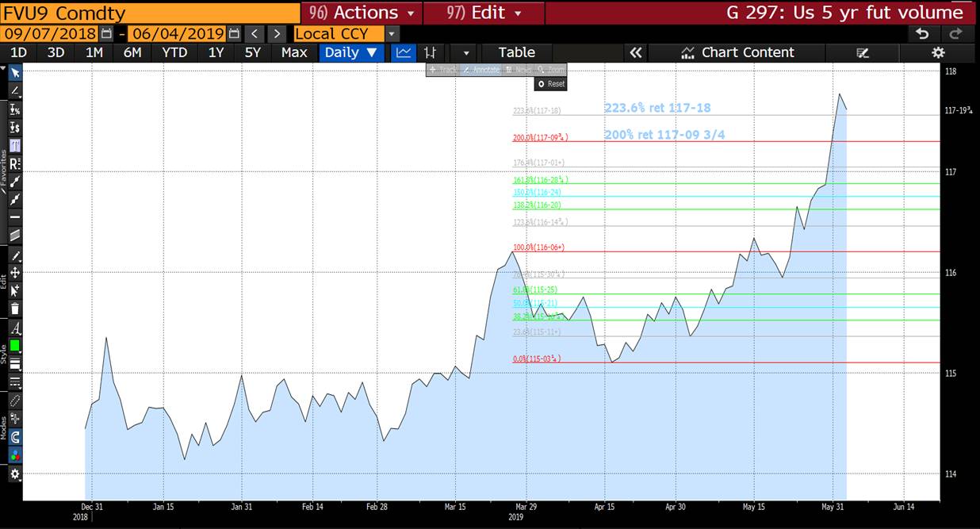Click the colored circles mode icon
Image resolution: width=980 pixels, height=529 pixels.
click(15, 455)
